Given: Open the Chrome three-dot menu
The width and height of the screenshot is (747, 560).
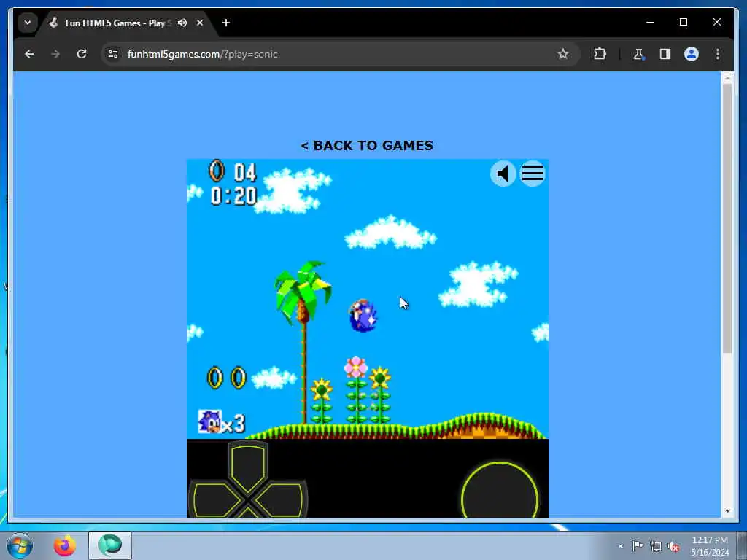Looking at the screenshot, I should click(x=718, y=54).
